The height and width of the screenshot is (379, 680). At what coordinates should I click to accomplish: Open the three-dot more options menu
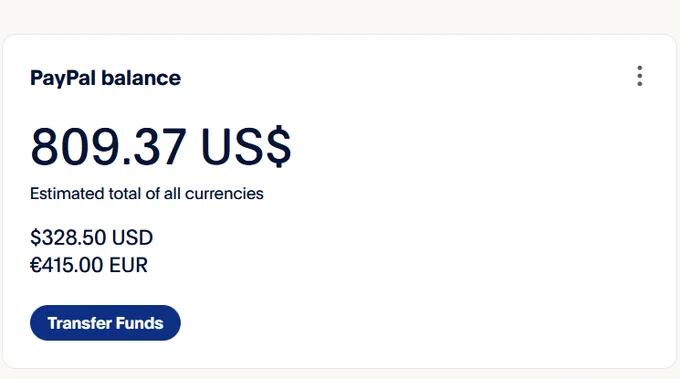(x=640, y=76)
